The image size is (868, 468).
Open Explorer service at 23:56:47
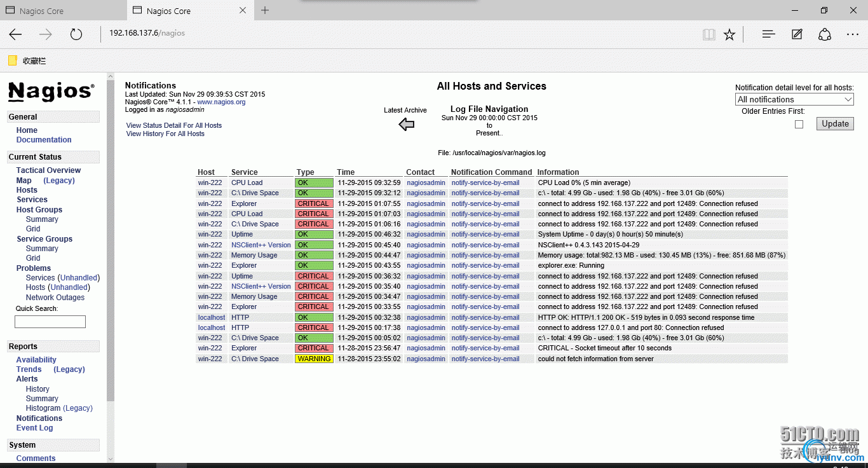tap(244, 348)
